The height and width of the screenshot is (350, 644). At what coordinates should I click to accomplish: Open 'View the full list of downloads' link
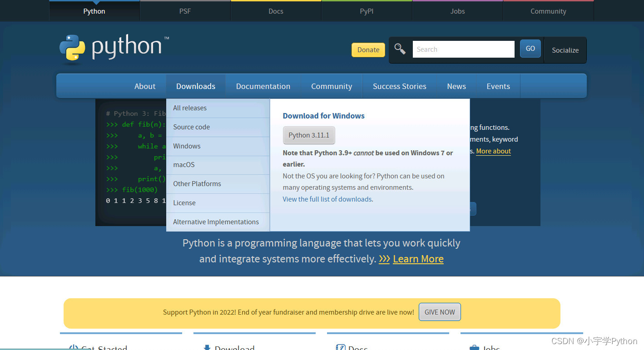[327, 199]
